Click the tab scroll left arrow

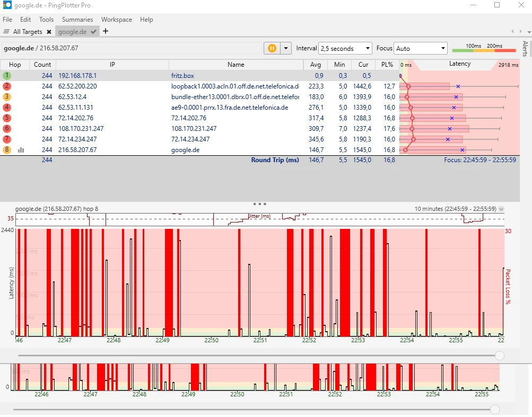tap(512, 32)
